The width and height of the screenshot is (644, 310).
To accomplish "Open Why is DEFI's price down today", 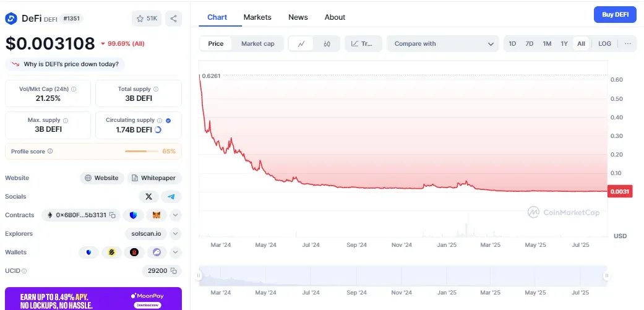I will tap(65, 64).
